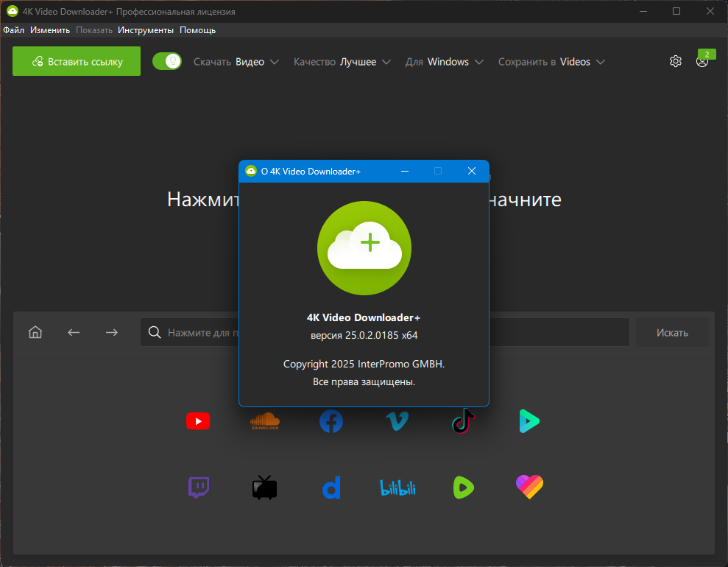Toggle the Smart Mode lightbulb switch
Screen dimensions: 728x567
tap(167, 61)
